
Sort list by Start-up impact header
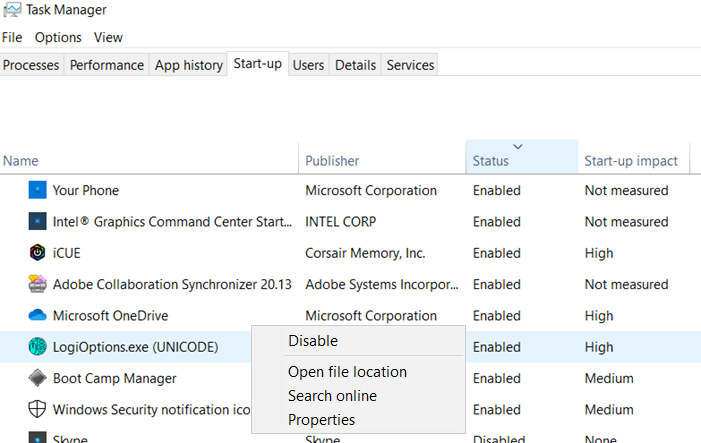631,161
